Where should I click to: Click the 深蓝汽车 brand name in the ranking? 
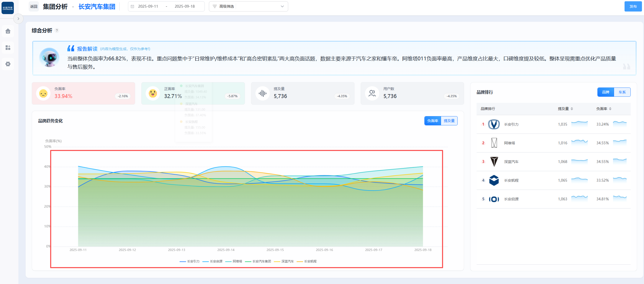pyautogui.click(x=511, y=162)
